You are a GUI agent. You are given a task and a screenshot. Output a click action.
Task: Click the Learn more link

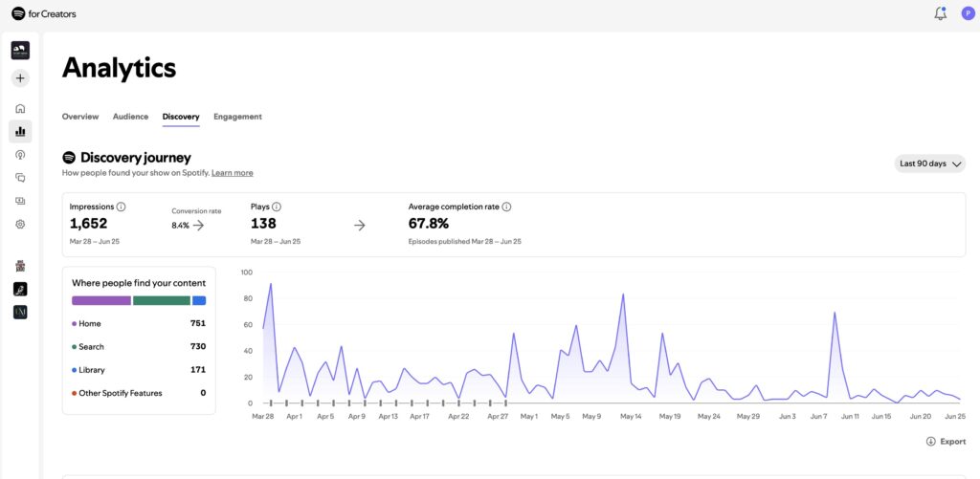(233, 173)
